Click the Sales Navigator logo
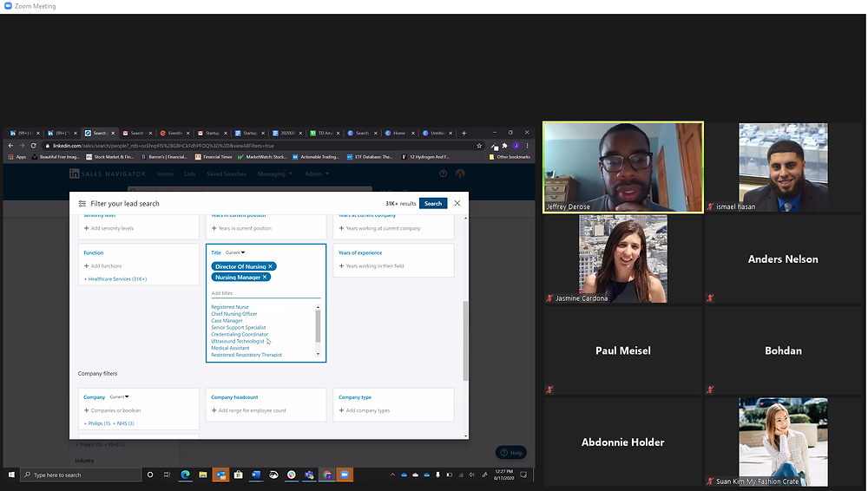This screenshot has height=491, width=868. pyautogui.click(x=108, y=173)
